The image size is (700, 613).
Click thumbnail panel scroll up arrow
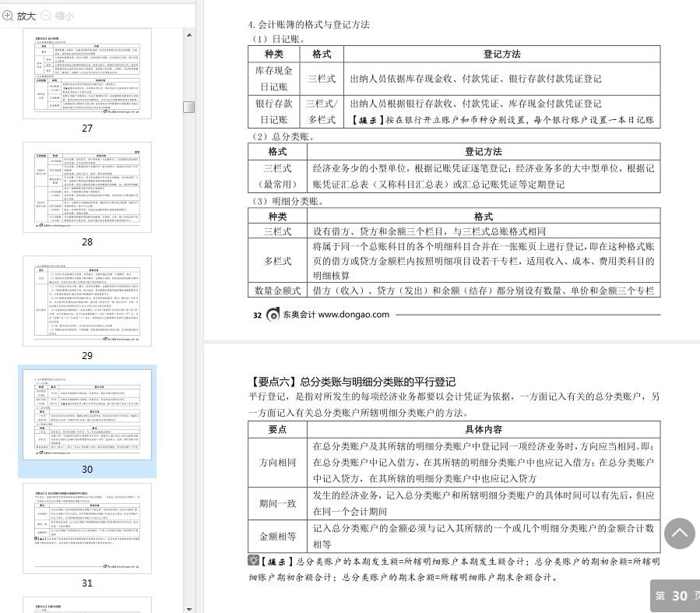[189, 35]
